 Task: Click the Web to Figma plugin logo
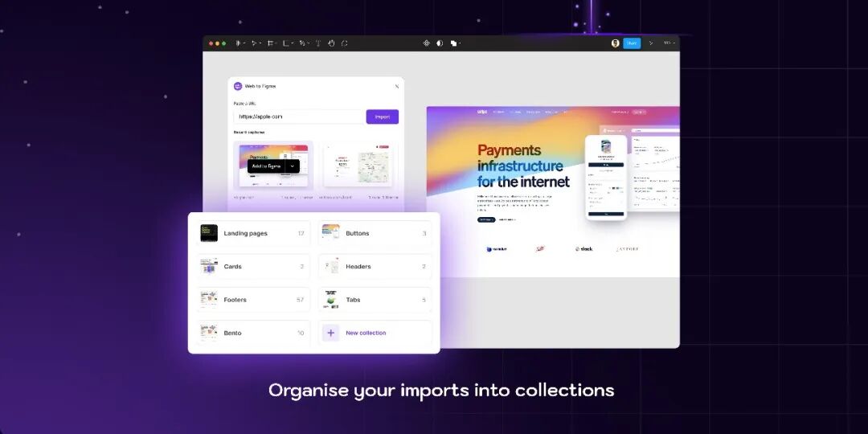pyautogui.click(x=238, y=86)
